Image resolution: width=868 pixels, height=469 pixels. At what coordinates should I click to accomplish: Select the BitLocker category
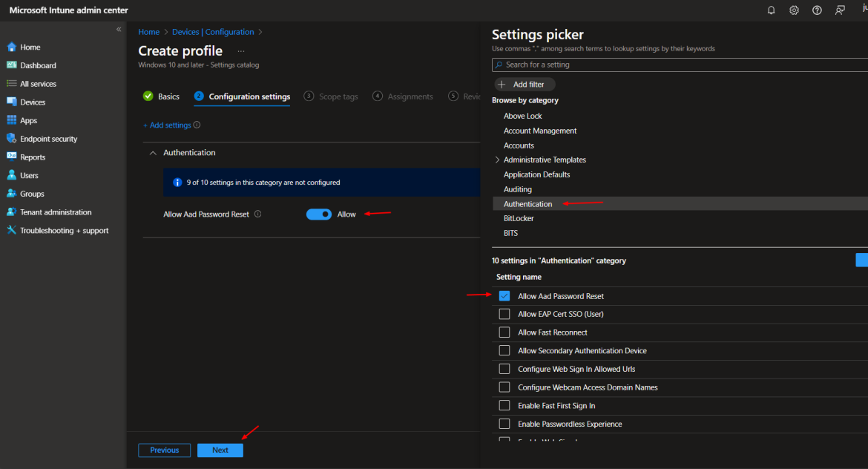pyautogui.click(x=519, y=219)
